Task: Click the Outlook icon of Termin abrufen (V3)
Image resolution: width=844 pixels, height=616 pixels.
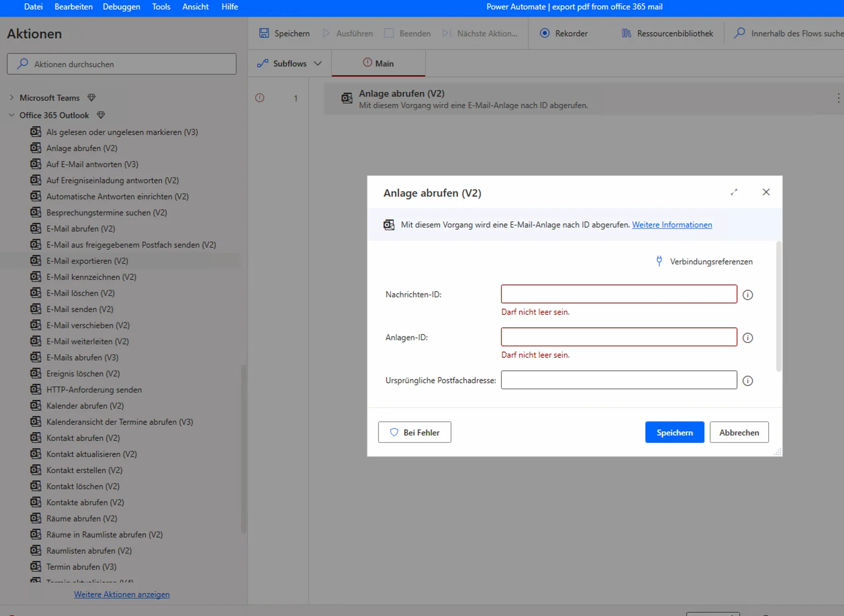Action: click(35, 567)
